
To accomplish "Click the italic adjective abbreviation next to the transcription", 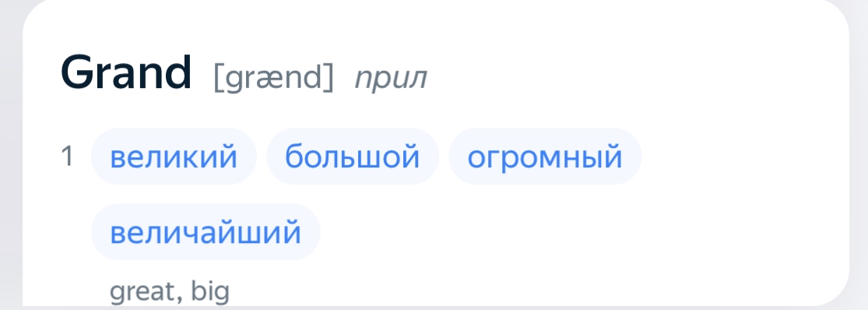I will click(391, 79).
